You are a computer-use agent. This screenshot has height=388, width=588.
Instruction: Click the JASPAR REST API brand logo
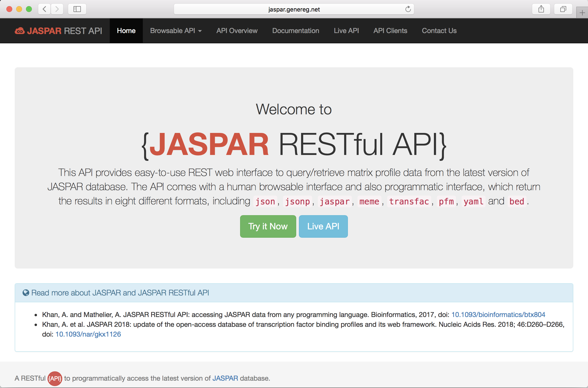click(58, 31)
